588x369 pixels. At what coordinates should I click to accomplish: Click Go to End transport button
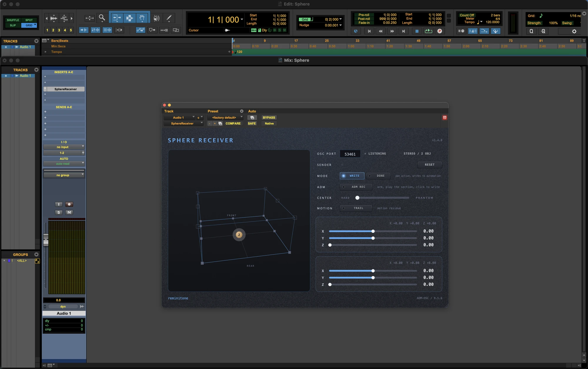(403, 31)
